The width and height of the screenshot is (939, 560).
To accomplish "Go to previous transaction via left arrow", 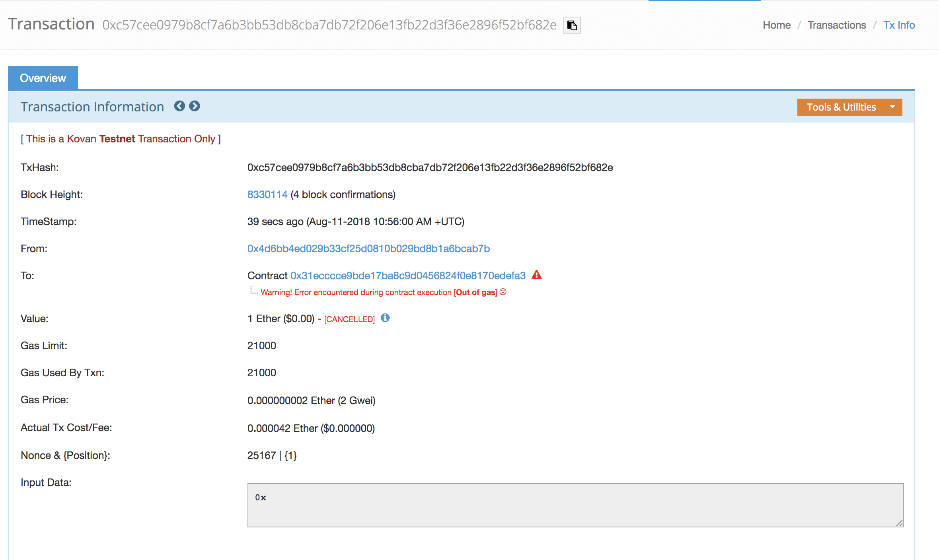I will tap(180, 106).
